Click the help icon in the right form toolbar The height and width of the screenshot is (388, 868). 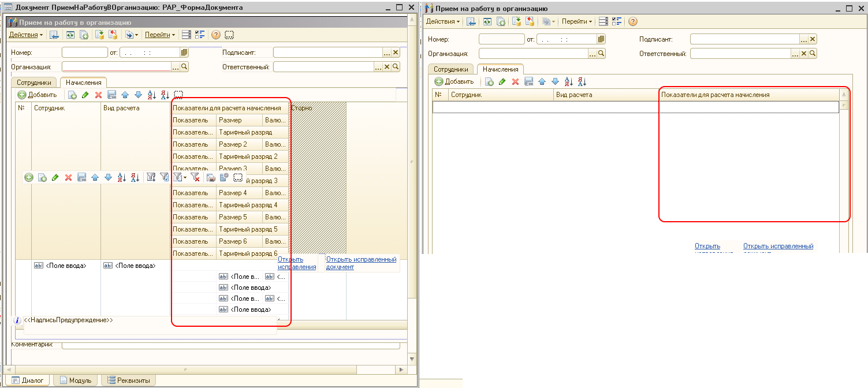632,21
